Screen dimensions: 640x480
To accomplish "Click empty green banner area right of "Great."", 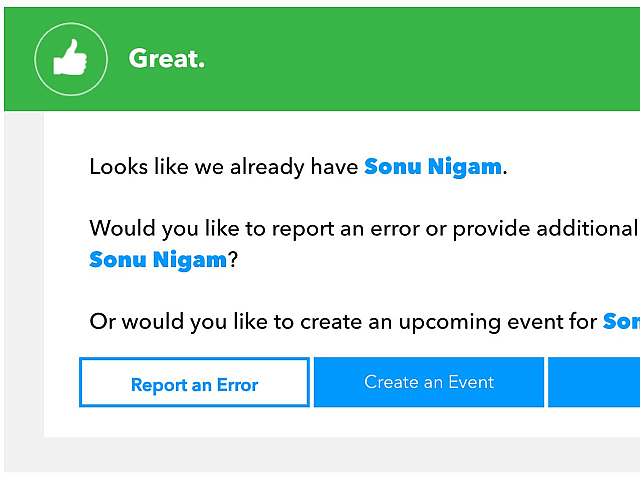I will point(420,60).
